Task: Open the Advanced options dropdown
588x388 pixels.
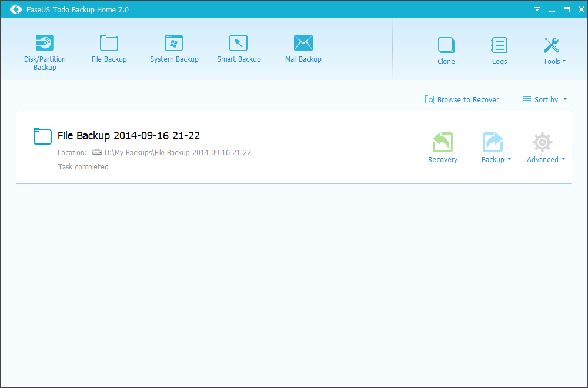Action: tap(546, 148)
